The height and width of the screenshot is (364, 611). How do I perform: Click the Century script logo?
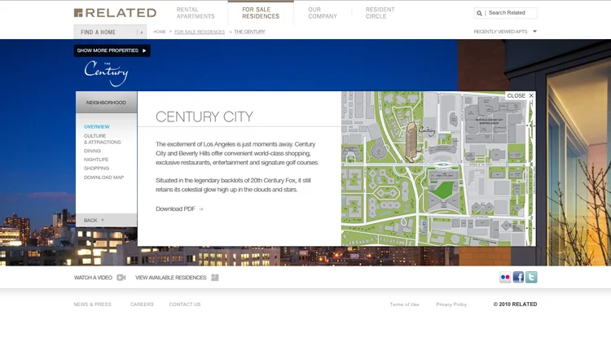[106, 72]
